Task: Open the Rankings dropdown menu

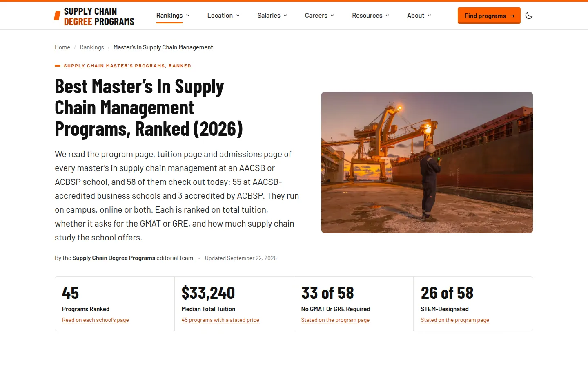Action: (173, 16)
